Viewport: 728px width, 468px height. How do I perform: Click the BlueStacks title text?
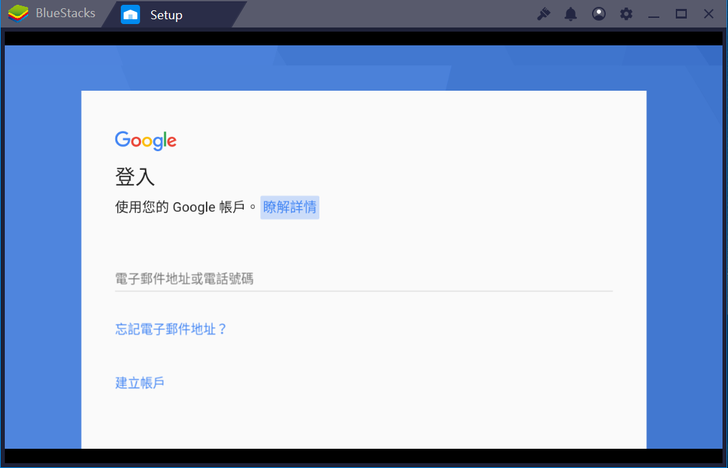pos(65,13)
